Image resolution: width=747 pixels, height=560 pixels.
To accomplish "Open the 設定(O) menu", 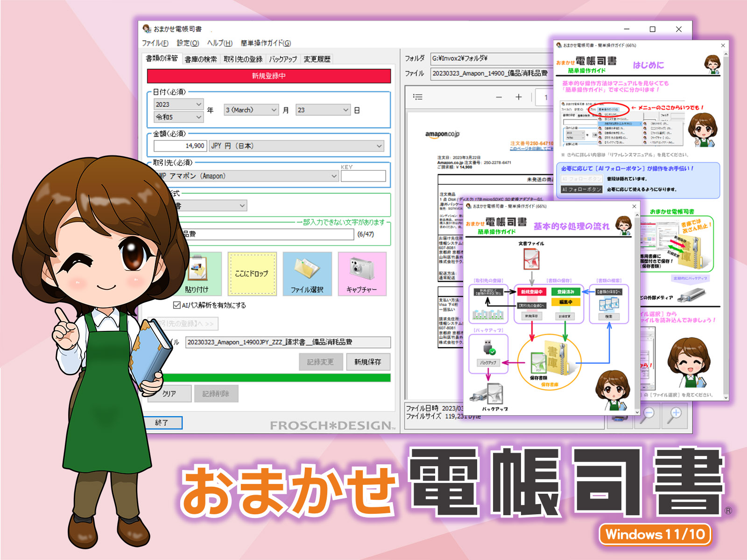I will point(188,43).
